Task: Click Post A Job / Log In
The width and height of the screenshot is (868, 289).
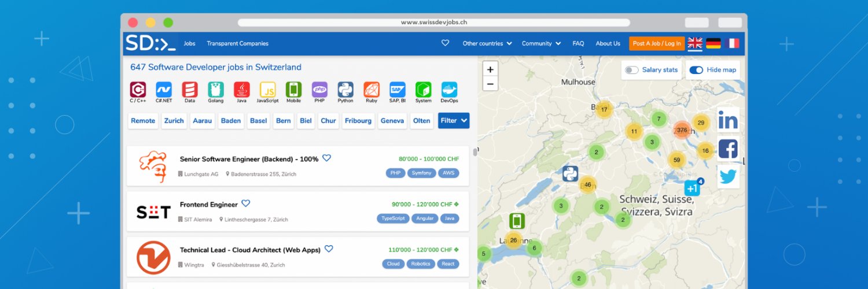Action: [x=657, y=43]
